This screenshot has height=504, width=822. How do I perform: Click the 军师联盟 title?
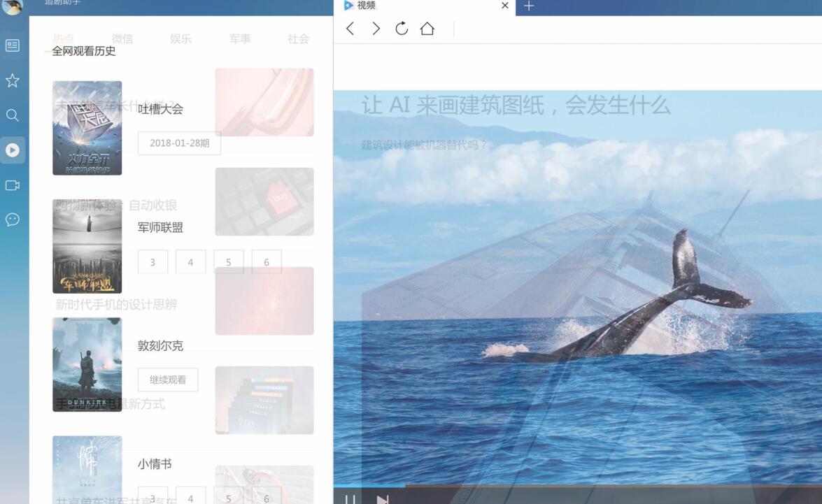(x=160, y=227)
